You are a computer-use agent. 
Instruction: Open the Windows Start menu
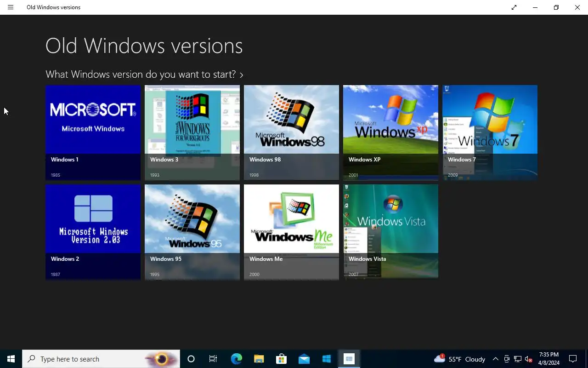coord(11,359)
